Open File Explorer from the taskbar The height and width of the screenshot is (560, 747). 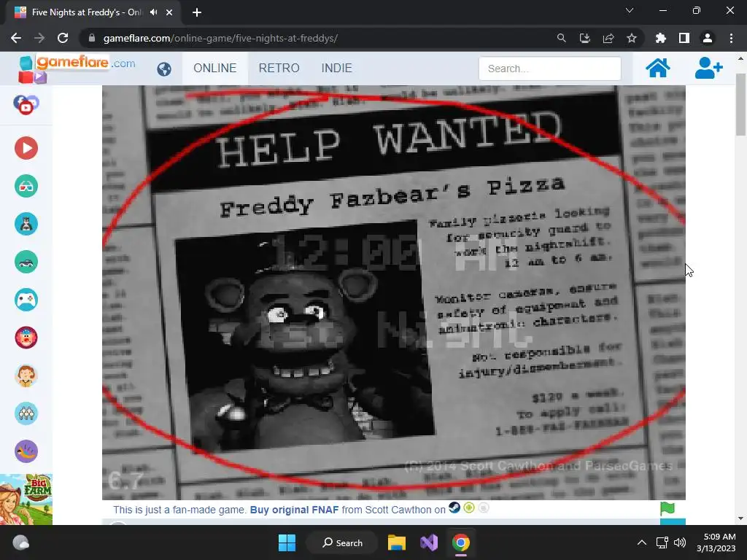click(x=396, y=542)
